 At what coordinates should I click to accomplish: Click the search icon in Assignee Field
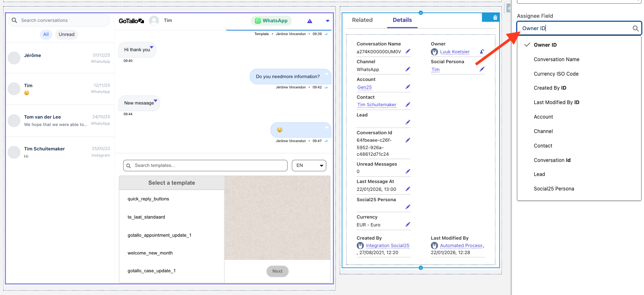[636, 29]
